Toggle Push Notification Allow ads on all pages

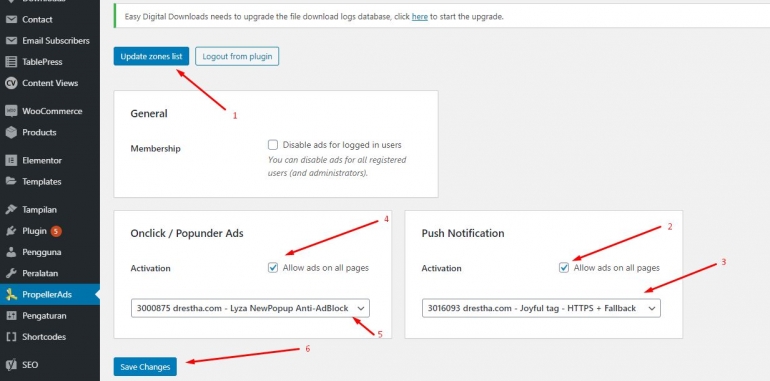tap(564, 268)
